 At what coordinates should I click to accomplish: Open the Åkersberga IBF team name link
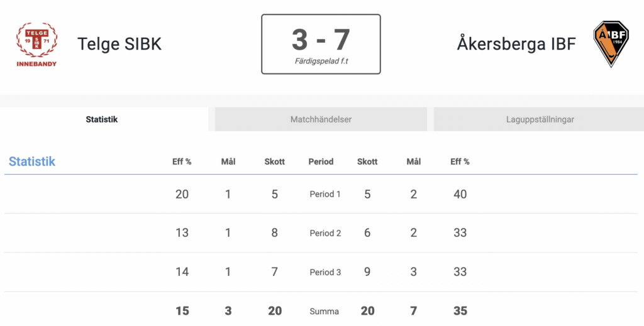pos(516,43)
